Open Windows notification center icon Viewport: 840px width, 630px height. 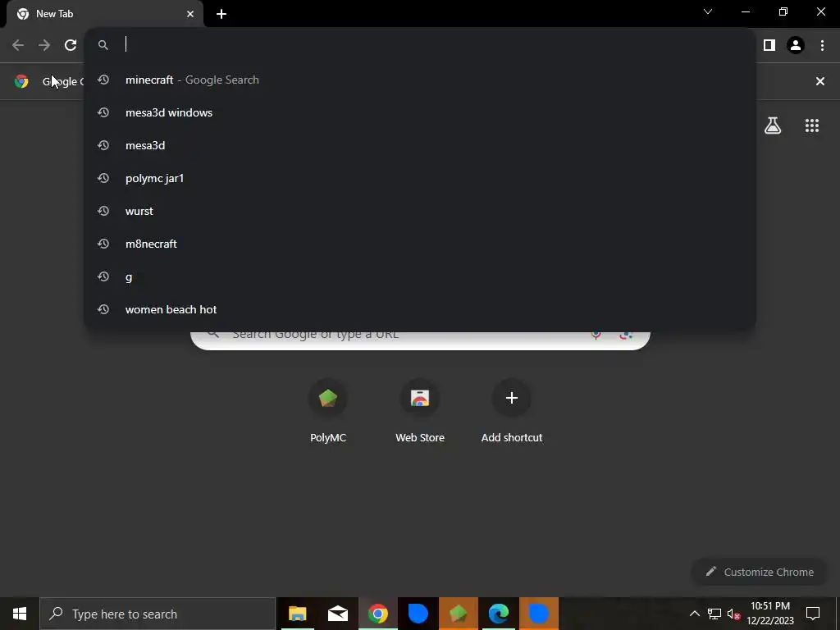pos(813,614)
